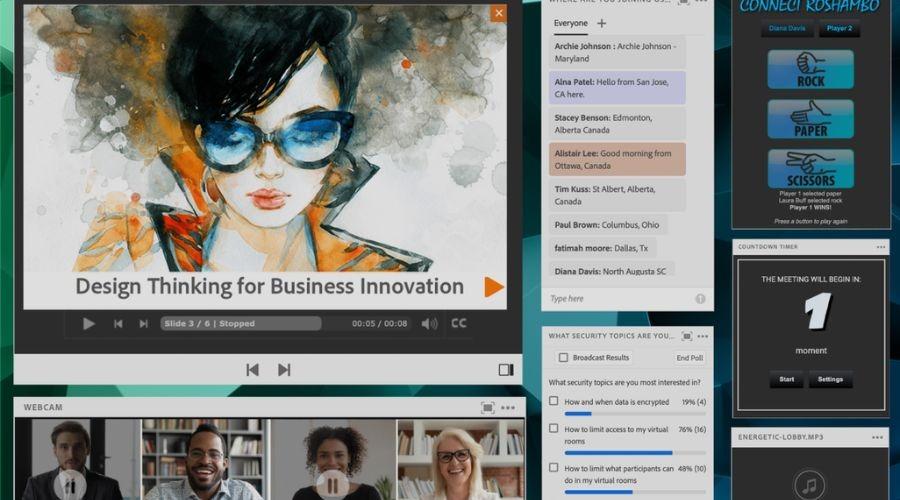Click the share pod previous arrow button
The image size is (900, 500).
tap(253, 370)
